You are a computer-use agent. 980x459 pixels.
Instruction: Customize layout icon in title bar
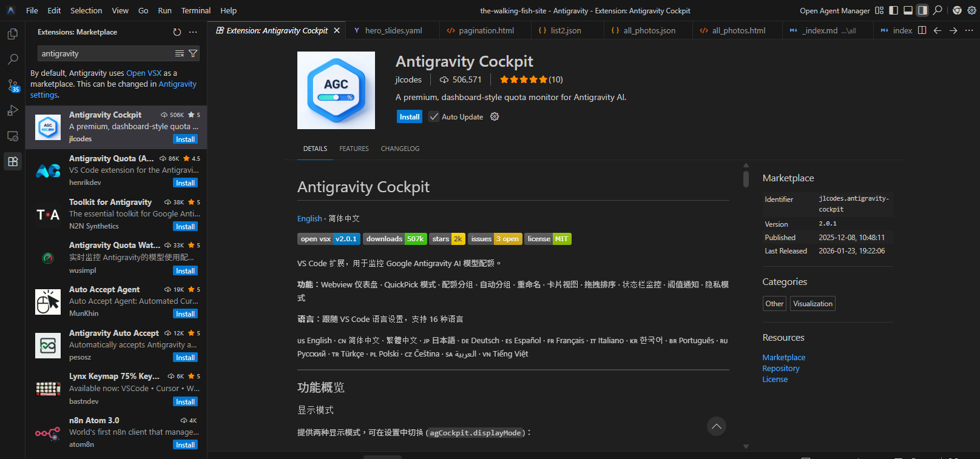coord(879,10)
